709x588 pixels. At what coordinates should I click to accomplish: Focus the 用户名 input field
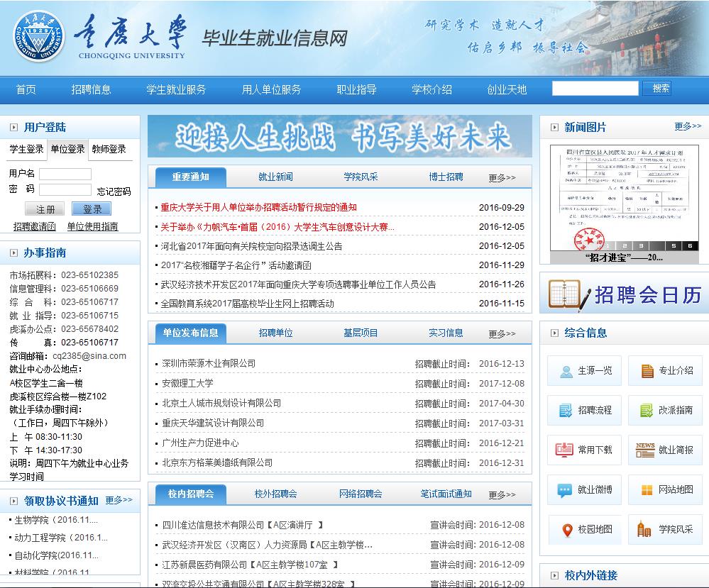65,174
